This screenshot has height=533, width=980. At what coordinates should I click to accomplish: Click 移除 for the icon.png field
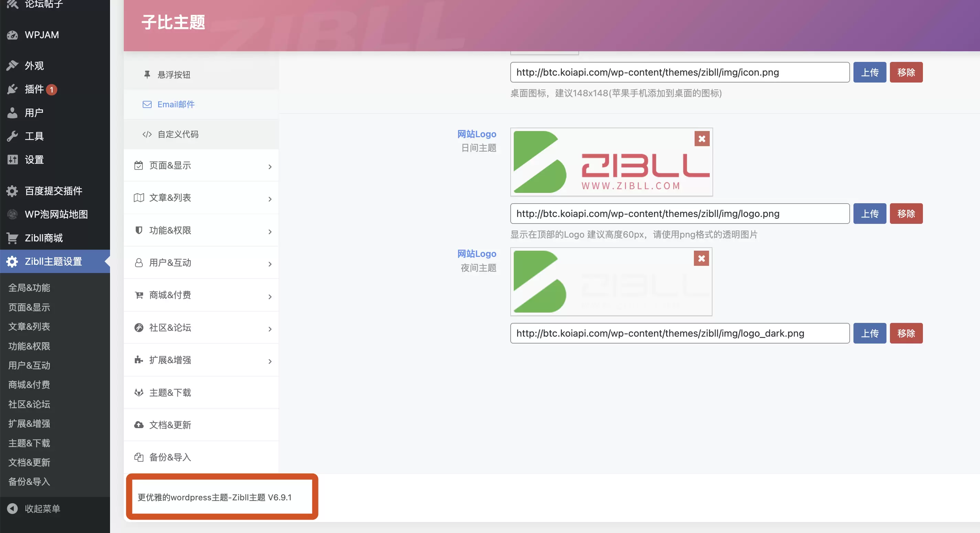click(906, 72)
